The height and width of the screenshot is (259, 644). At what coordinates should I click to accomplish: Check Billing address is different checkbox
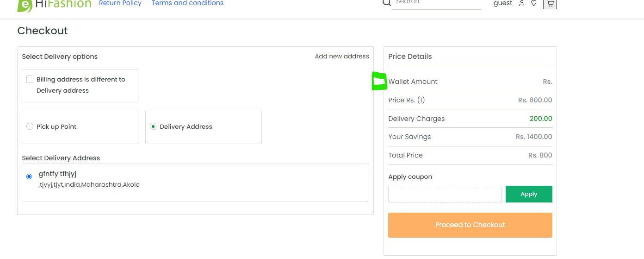pos(30,79)
